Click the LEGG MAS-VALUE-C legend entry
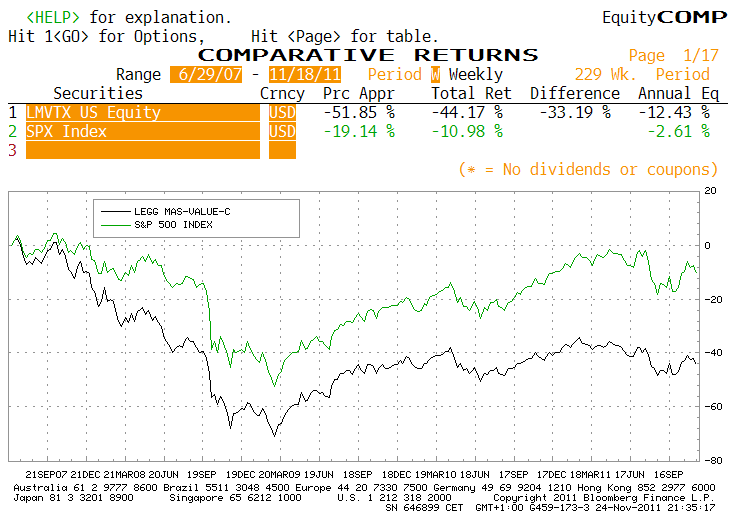 [x=182, y=212]
